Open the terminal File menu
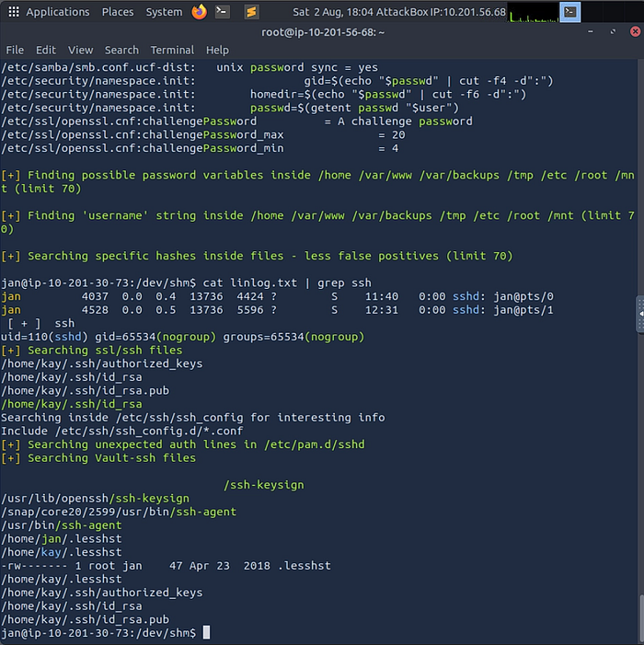The height and width of the screenshot is (645, 644). [15, 51]
